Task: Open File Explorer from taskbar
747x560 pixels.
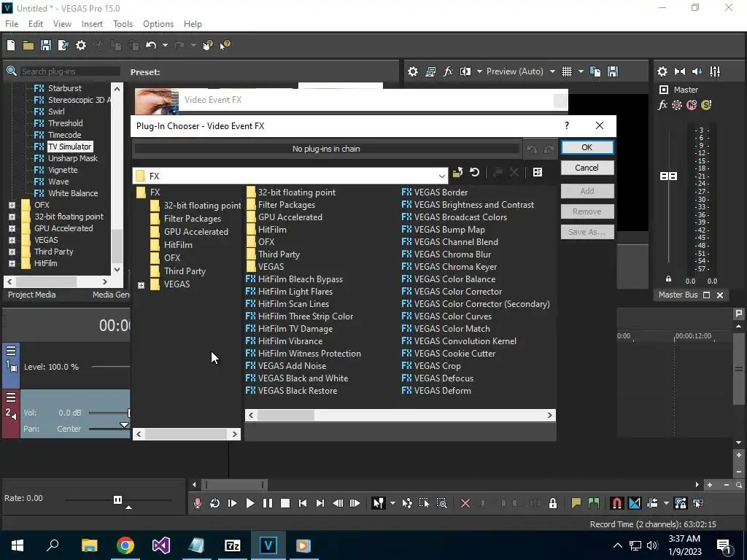Action: pos(89,545)
